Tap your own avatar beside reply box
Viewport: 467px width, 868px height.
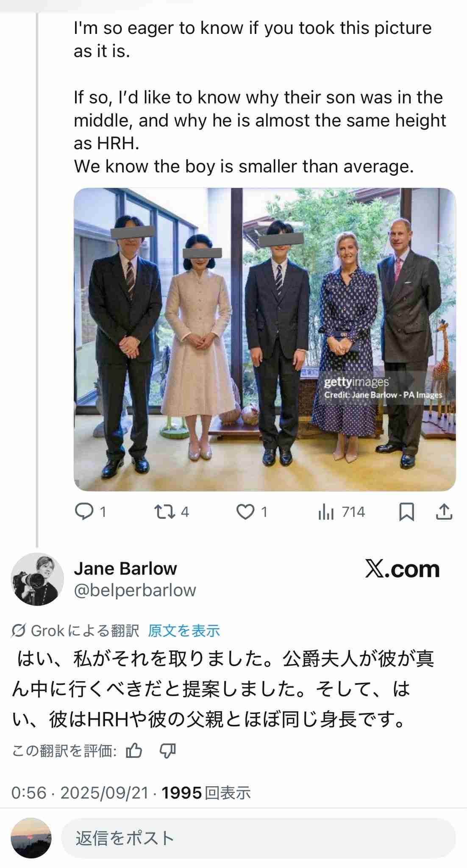click(31, 838)
